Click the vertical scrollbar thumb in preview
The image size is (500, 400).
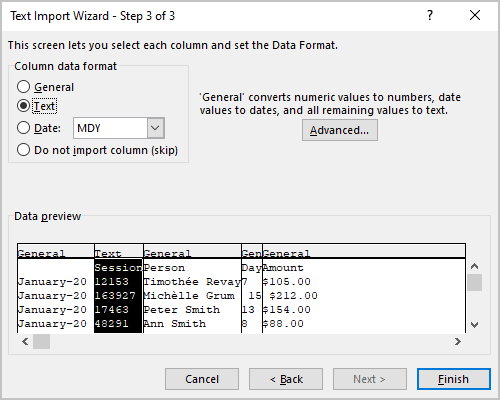pos(475,282)
